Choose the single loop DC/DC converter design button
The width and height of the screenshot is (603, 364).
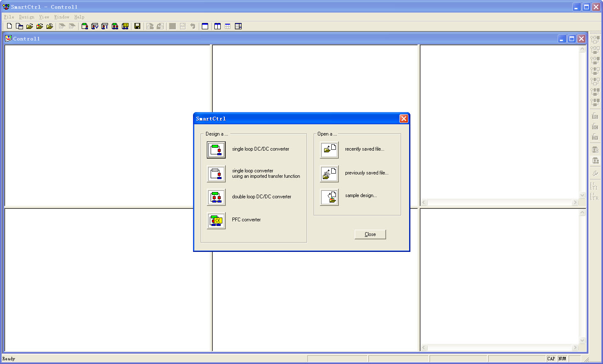click(216, 150)
